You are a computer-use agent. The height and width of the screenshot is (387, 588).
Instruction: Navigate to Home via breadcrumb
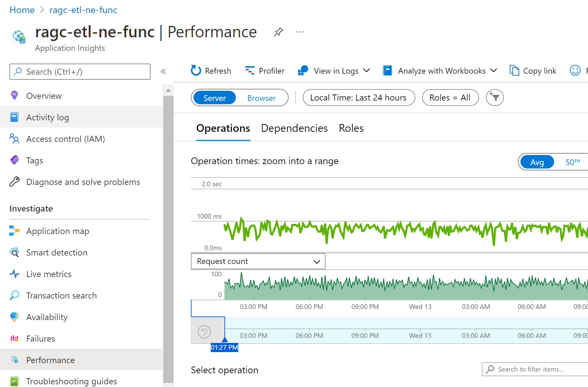22,10
